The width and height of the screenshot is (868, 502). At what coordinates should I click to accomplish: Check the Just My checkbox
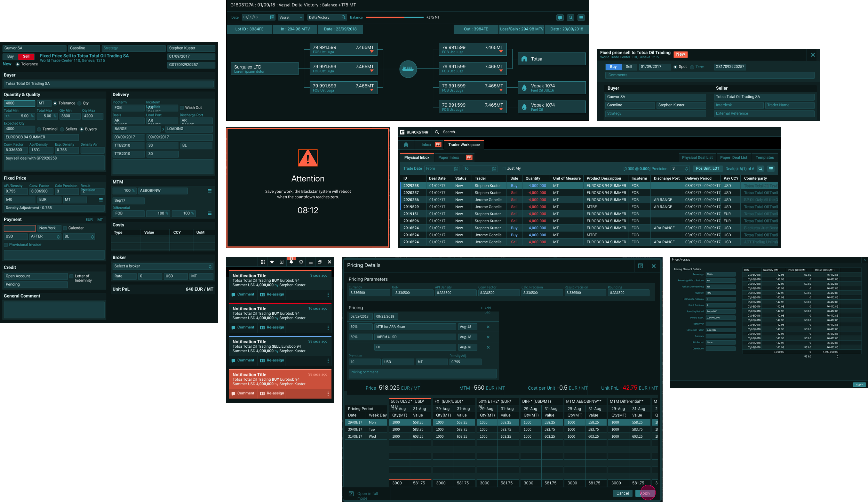click(504, 169)
